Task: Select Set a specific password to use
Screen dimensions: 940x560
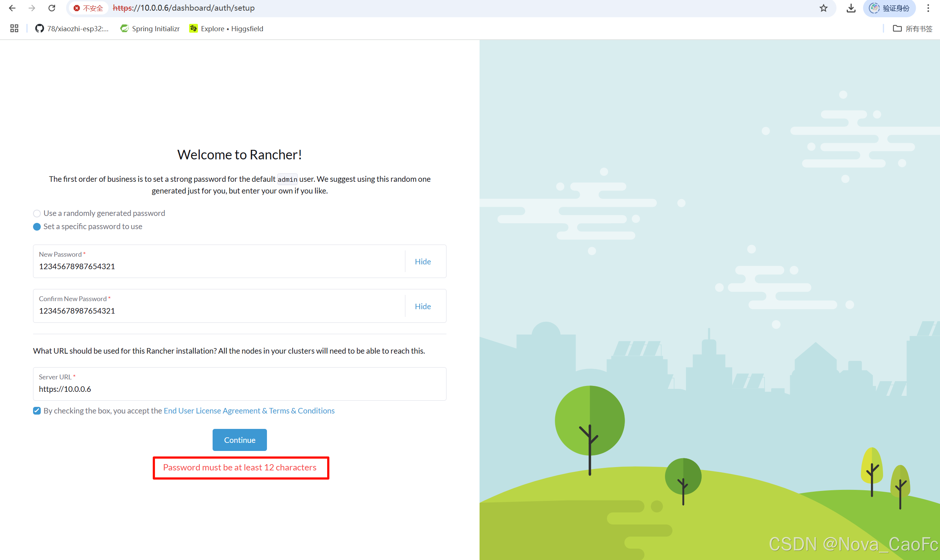Action: (x=88, y=227)
